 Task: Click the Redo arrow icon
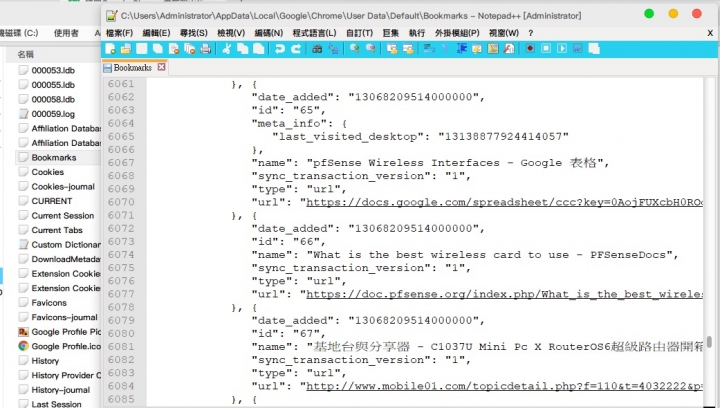[x=296, y=49]
